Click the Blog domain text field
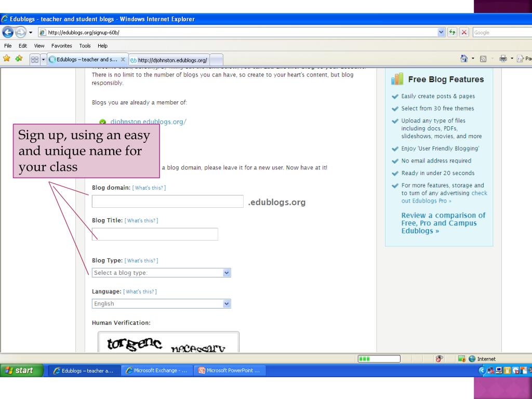This screenshot has width=532, height=399. click(168, 202)
